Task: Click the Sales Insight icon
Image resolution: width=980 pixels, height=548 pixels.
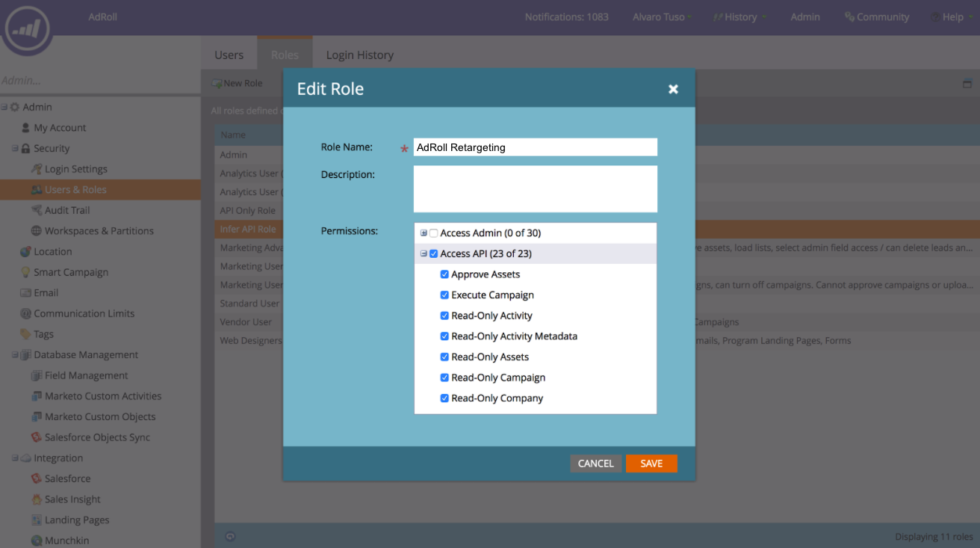Action: [x=37, y=499]
